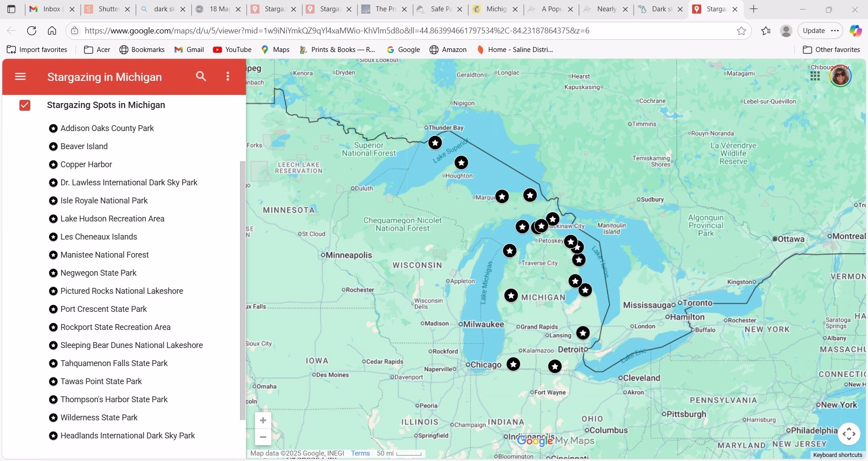Viewport: 868px width, 461px height.
Task: Open a new browser tab
Action: [x=753, y=9]
